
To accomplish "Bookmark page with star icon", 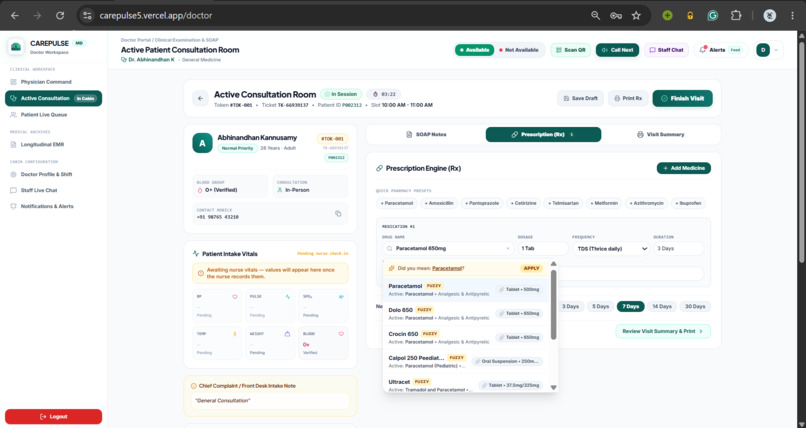I will (636, 15).
